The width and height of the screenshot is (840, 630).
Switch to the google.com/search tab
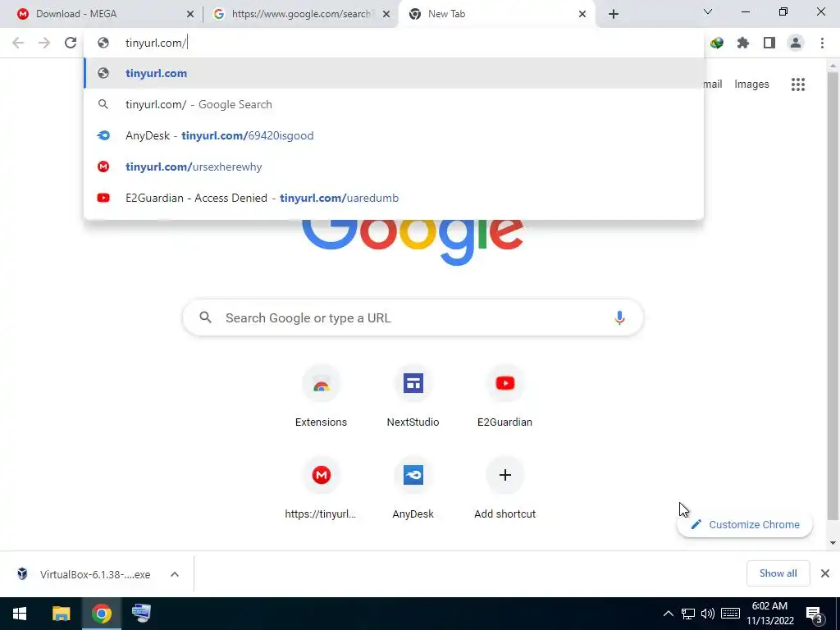(x=300, y=14)
